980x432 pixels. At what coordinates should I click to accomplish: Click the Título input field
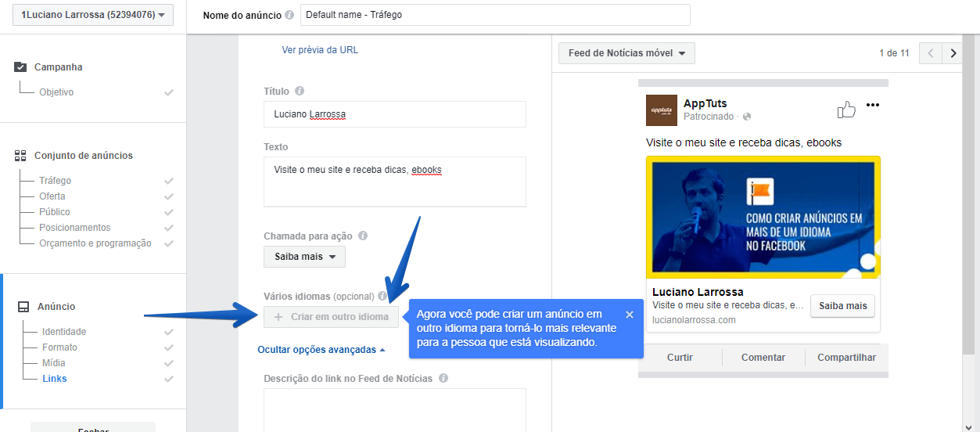point(395,114)
